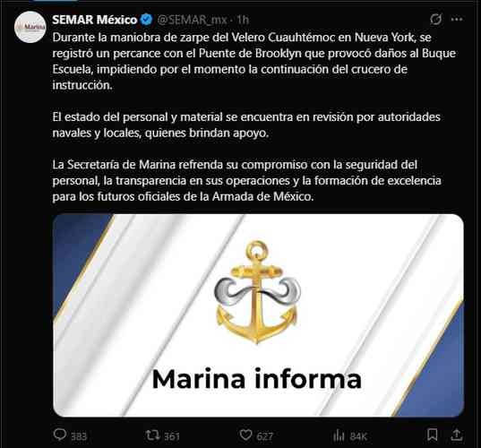Open the three-dot more options menu
Screen dimensions: 481x448
[x=457, y=20]
